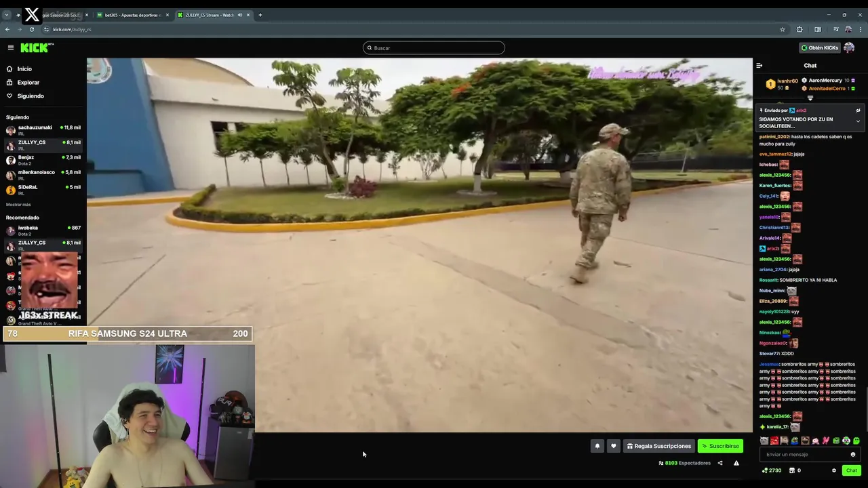Open media control icon in browser toolbar
The width and height of the screenshot is (868, 488).
point(835,29)
